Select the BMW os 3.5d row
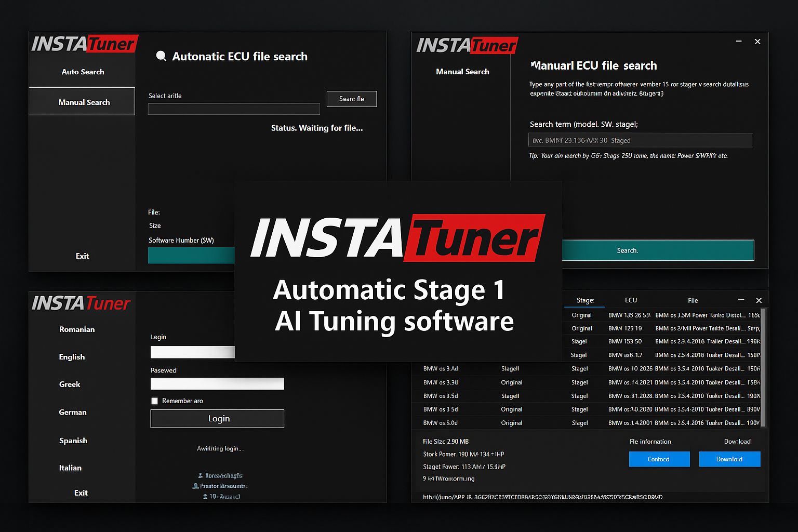The width and height of the screenshot is (798, 532). (x=587, y=396)
